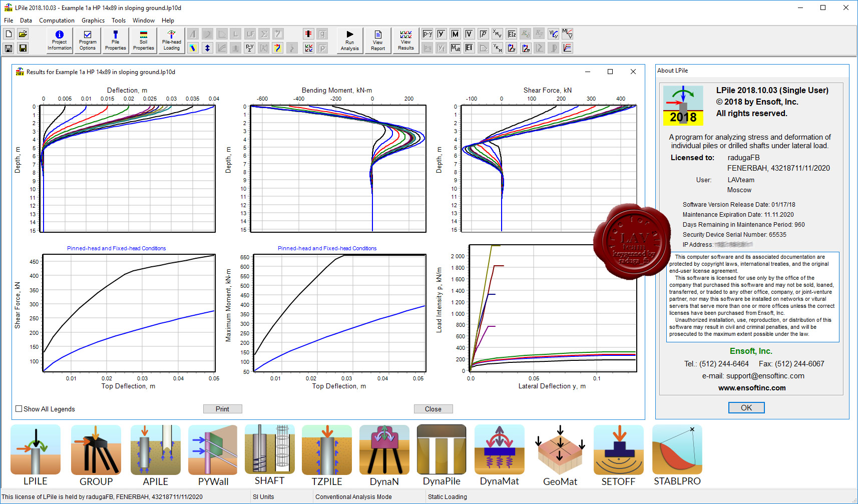Open Pile-head Loading

(x=172, y=41)
